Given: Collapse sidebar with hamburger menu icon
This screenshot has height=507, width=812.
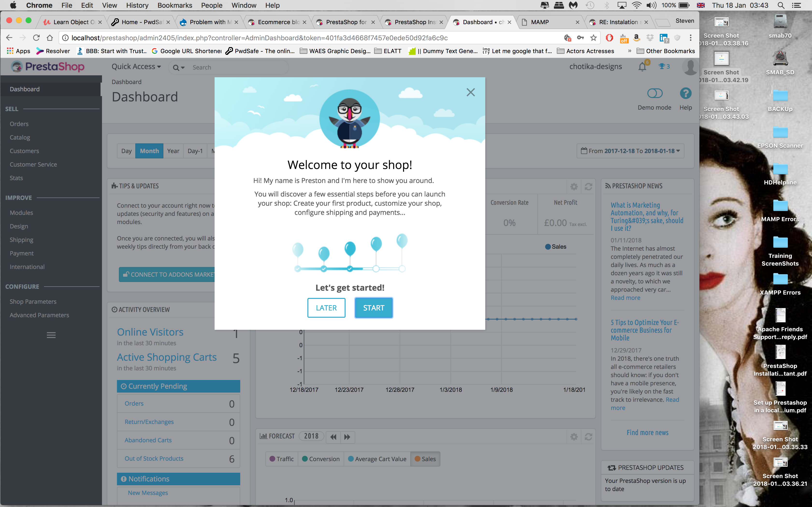Looking at the screenshot, I should pos(51,335).
